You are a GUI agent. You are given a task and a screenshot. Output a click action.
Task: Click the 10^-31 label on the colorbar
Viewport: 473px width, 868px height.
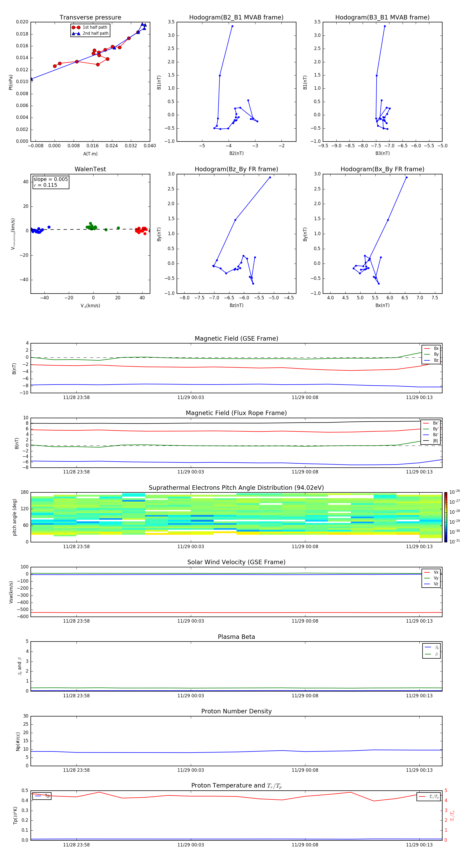pyautogui.click(x=455, y=542)
